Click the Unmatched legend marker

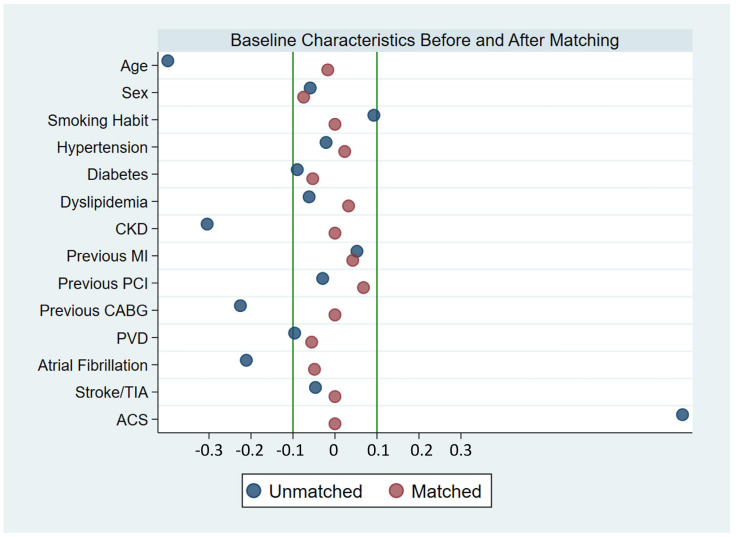253,491
